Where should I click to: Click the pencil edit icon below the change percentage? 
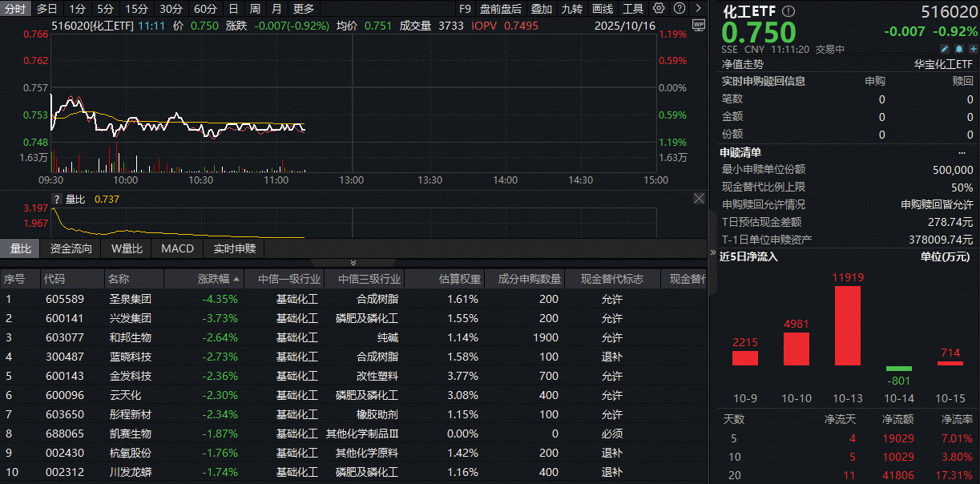tap(945, 48)
